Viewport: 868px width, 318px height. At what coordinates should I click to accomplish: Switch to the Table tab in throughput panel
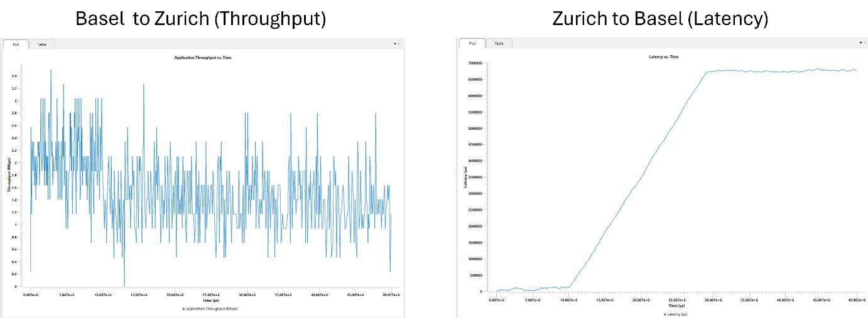point(41,45)
